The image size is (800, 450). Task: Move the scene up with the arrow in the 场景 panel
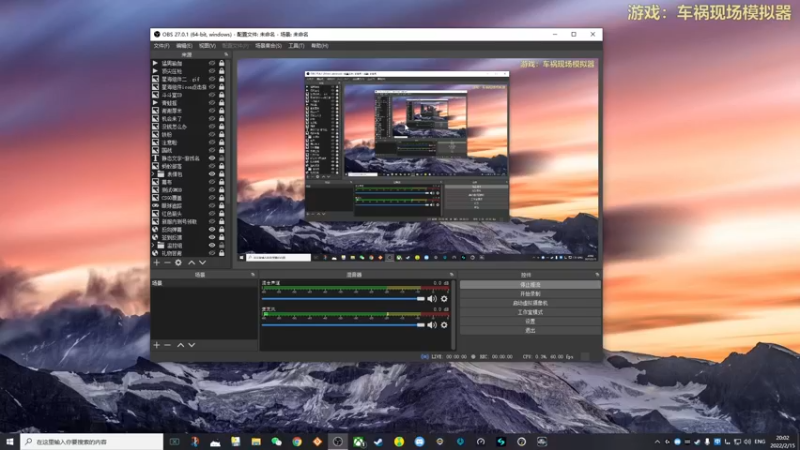[x=181, y=345]
